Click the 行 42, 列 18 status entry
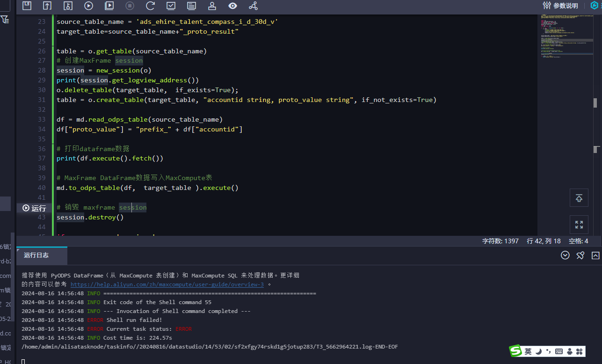The width and height of the screenshot is (602, 364). pos(544,241)
